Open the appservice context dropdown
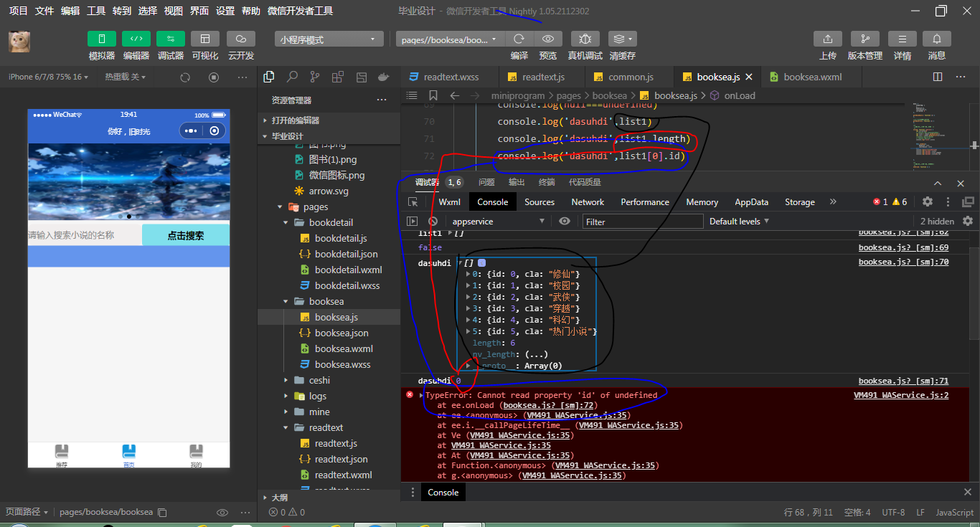980x527 pixels. pos(497,222)
